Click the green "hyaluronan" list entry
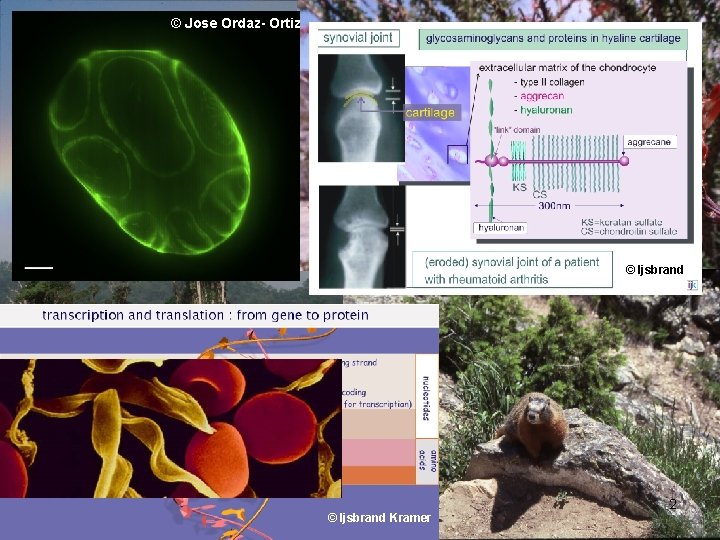The height and width of the screenshot is (540, 720). pyautogui.click(x=546, y=110)
